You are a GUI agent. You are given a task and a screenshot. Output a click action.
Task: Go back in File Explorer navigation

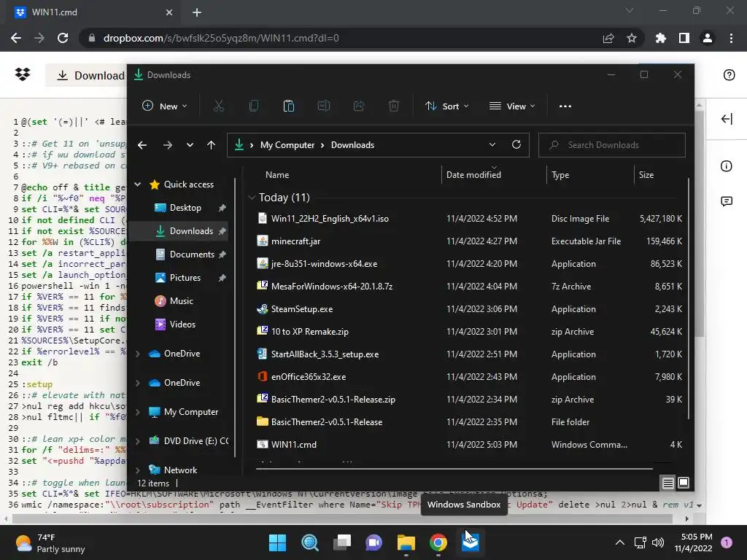[x=142, y=145]
